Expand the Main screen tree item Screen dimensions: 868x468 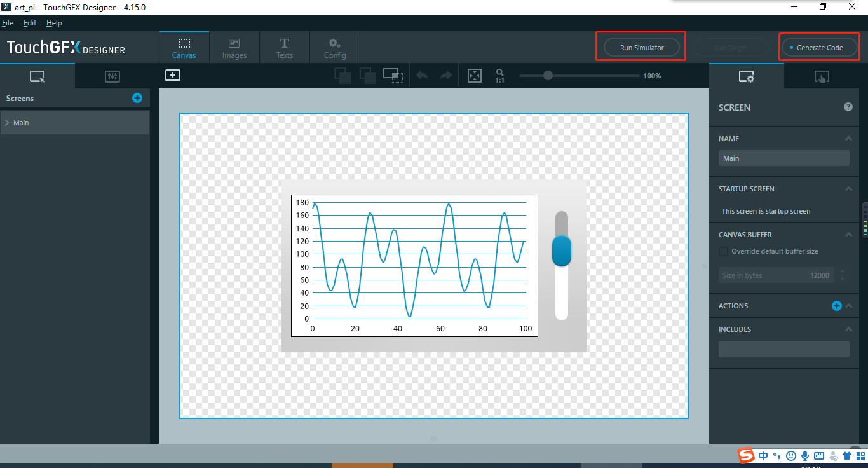(x=6, y=122)
